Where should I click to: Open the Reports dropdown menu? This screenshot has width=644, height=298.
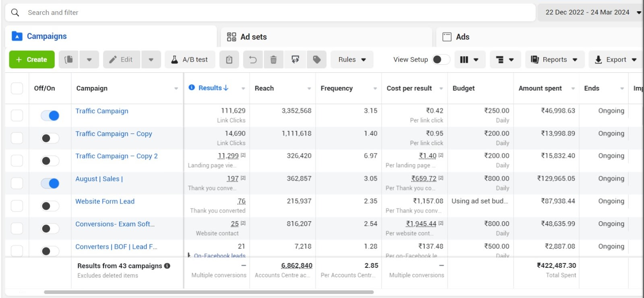tap(554, 60)
